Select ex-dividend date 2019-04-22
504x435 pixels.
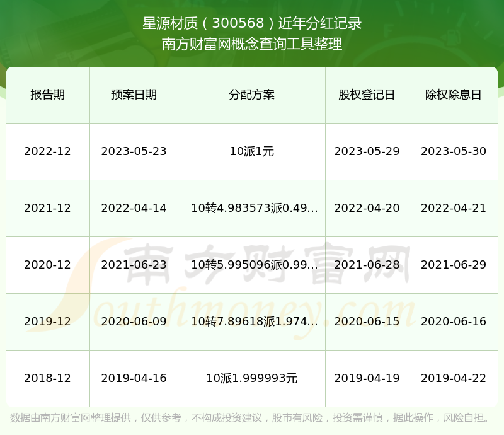453,378
